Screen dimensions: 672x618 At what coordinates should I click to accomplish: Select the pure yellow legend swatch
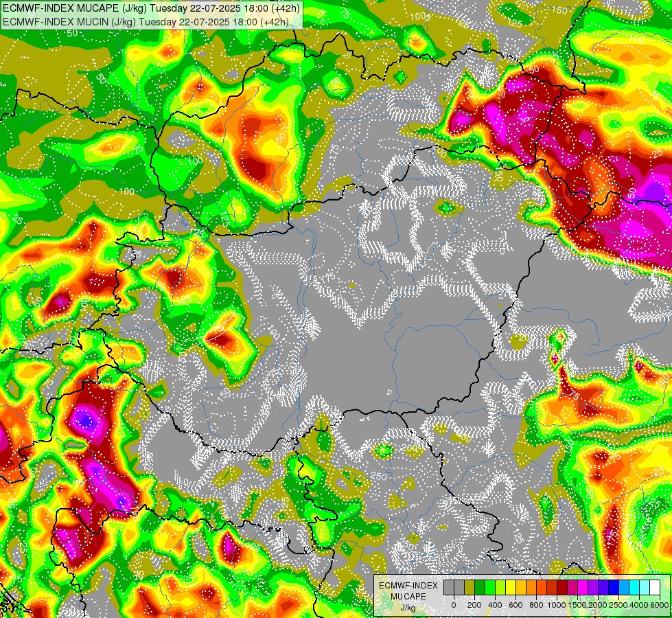[511, 588]
